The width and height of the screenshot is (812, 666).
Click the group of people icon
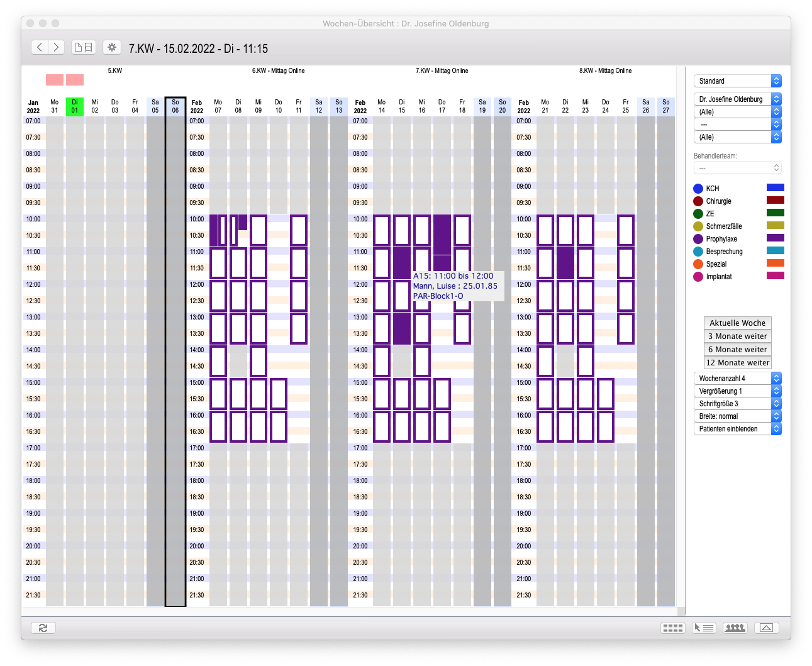click(x=734, y=628)
